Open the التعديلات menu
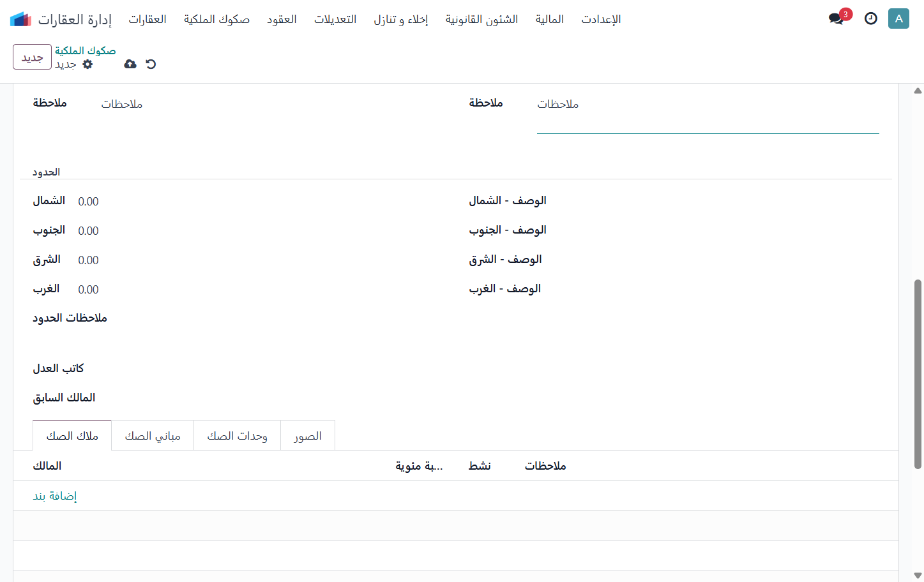 click(335, 19)
